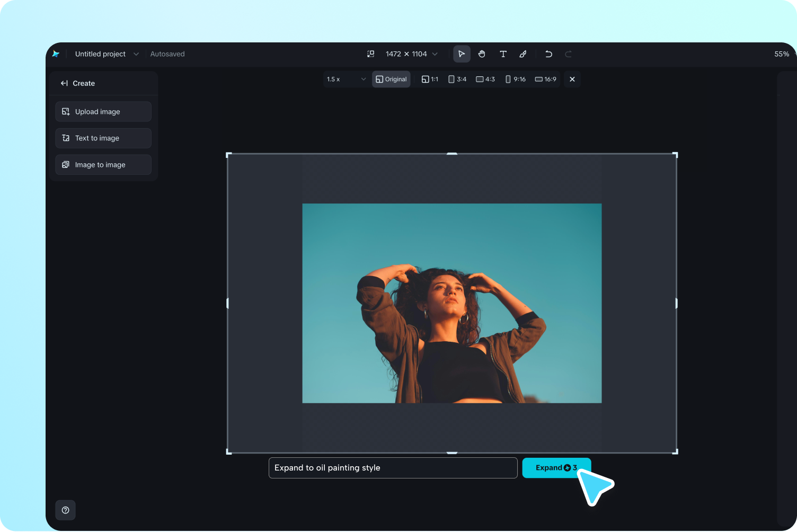Select the brush draw tool
Image resolution: width=797 pixels, height=532 pixels.
click(523, 54)
